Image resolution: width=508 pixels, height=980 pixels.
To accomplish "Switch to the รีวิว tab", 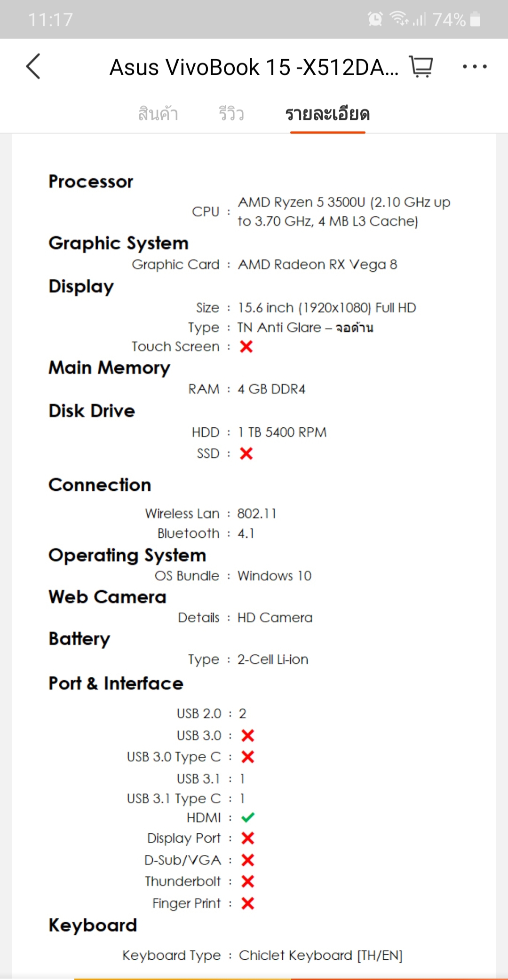I will [231, 114].
